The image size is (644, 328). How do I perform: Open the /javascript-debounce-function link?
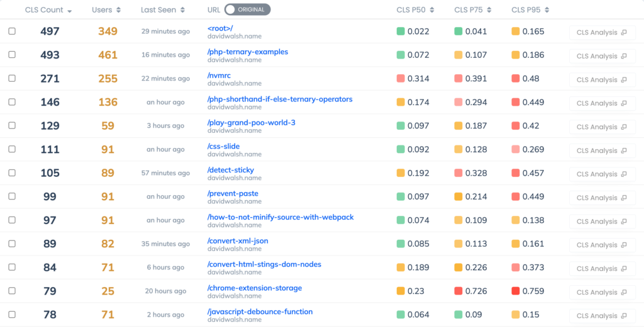(260, 312)
